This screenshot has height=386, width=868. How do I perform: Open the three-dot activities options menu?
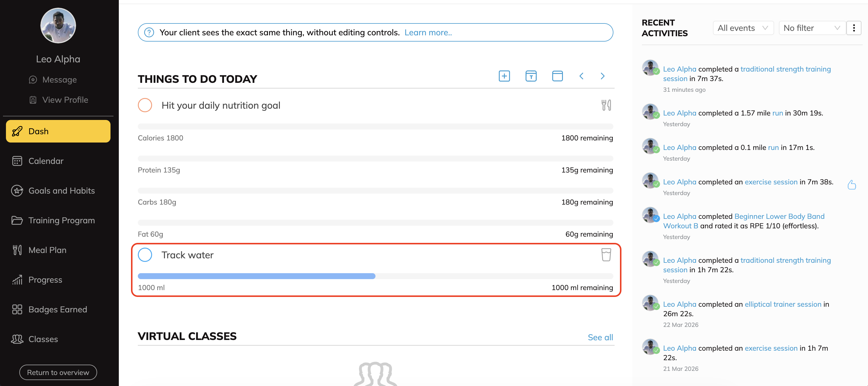tap(853, 28)
